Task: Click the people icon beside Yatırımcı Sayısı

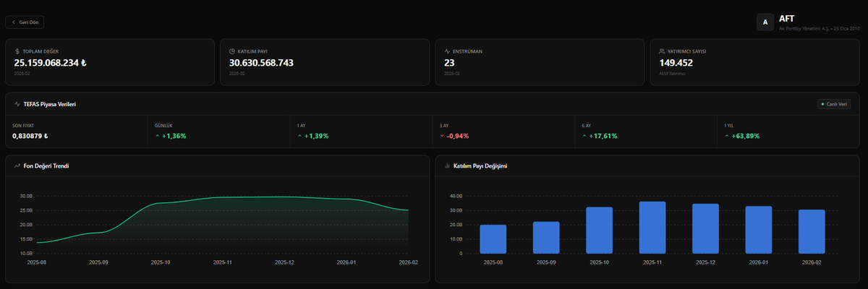Action: point(662,51)
